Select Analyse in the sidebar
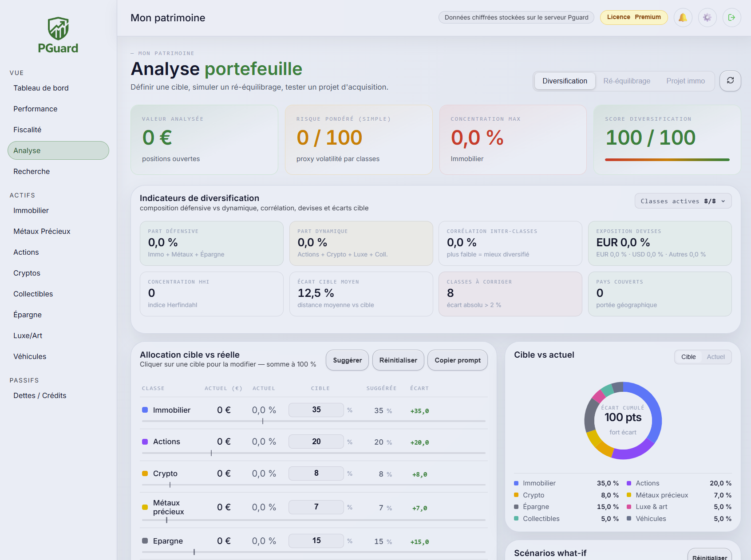The image size is (751, 560). tap(58, 150)
